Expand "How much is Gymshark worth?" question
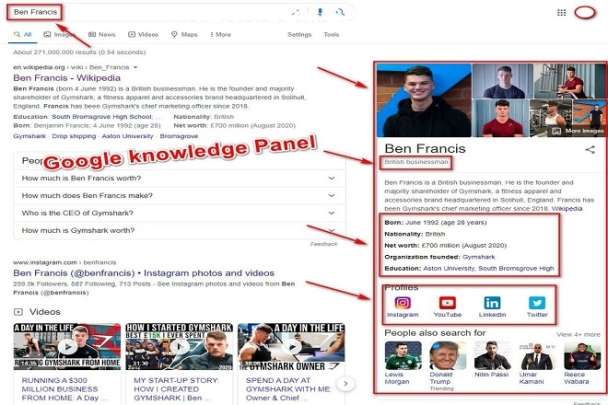Image resolution: width=608 pixels, height=405 pixels. 179,230
